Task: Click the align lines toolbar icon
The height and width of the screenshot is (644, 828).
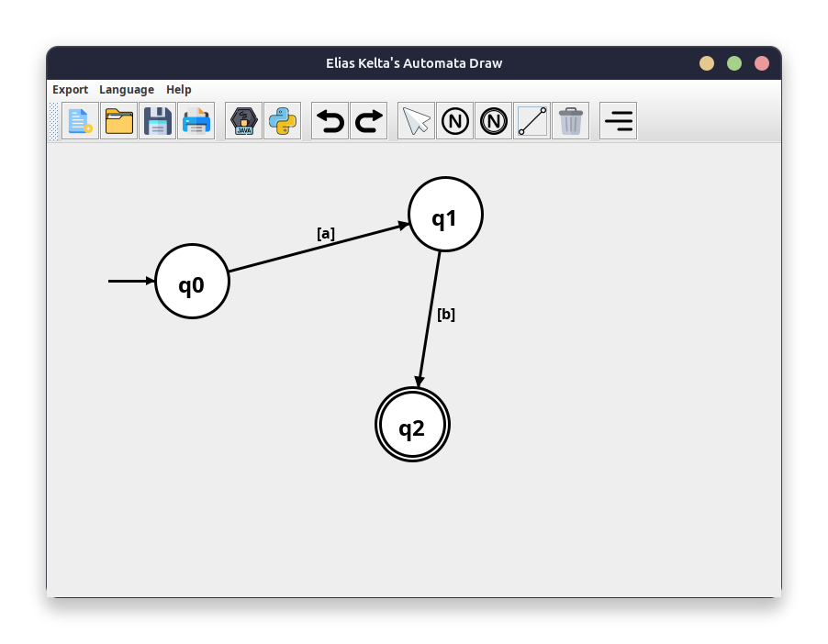Action: (619, 121)
